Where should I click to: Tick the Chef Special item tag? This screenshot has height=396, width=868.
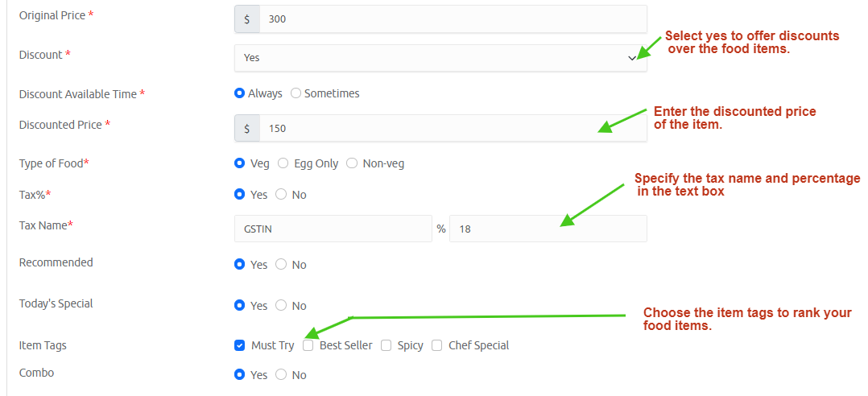click(x=437, y=345)
